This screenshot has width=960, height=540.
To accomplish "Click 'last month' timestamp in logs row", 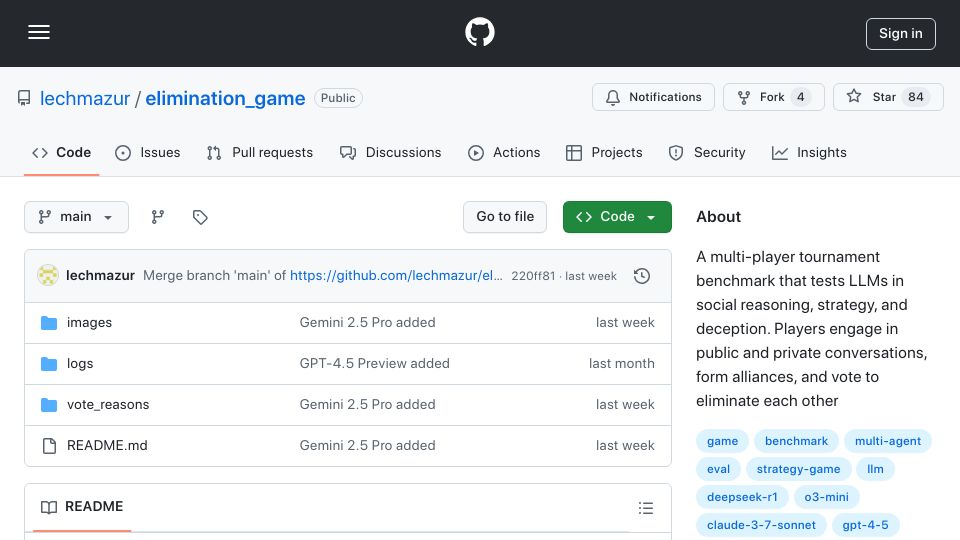I will point(621,364).
